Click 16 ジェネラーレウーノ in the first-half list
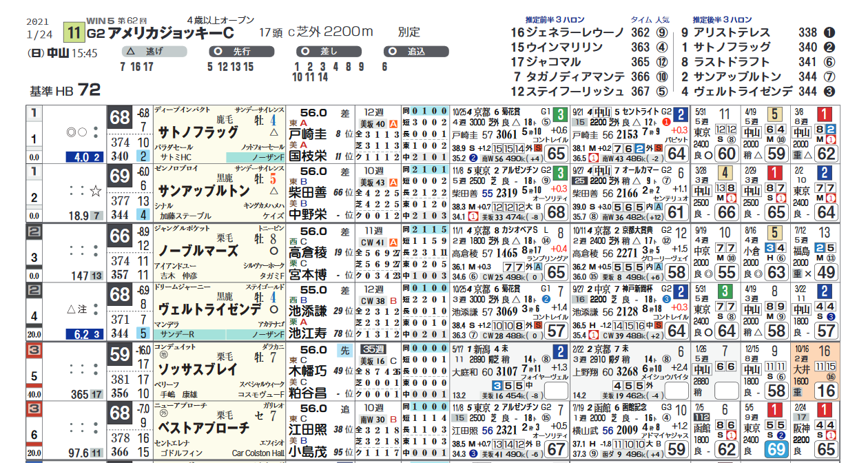868x463 pixels. pyautogui.click(x=568, y=32)
